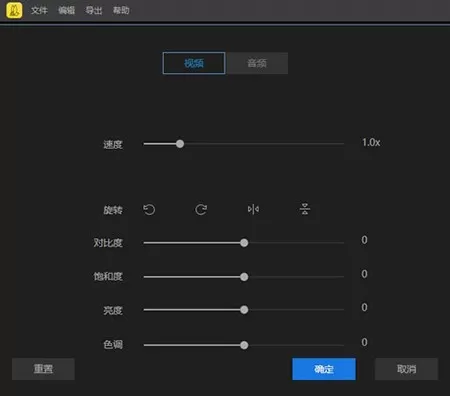Rotate video counterclockwise icon

pyautogui.click(x=149, y=210)
